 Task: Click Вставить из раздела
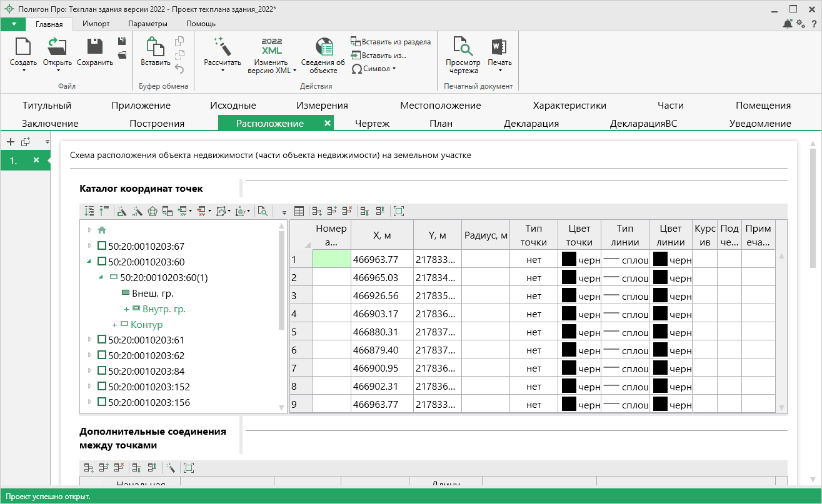click(x=391, y=42)
